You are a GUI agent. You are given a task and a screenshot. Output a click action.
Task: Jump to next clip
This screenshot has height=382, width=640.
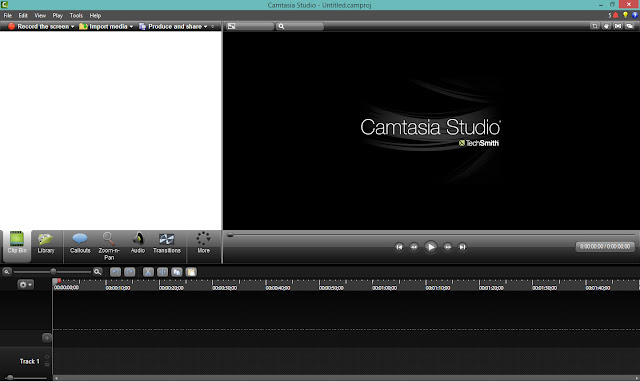point(462,247)
